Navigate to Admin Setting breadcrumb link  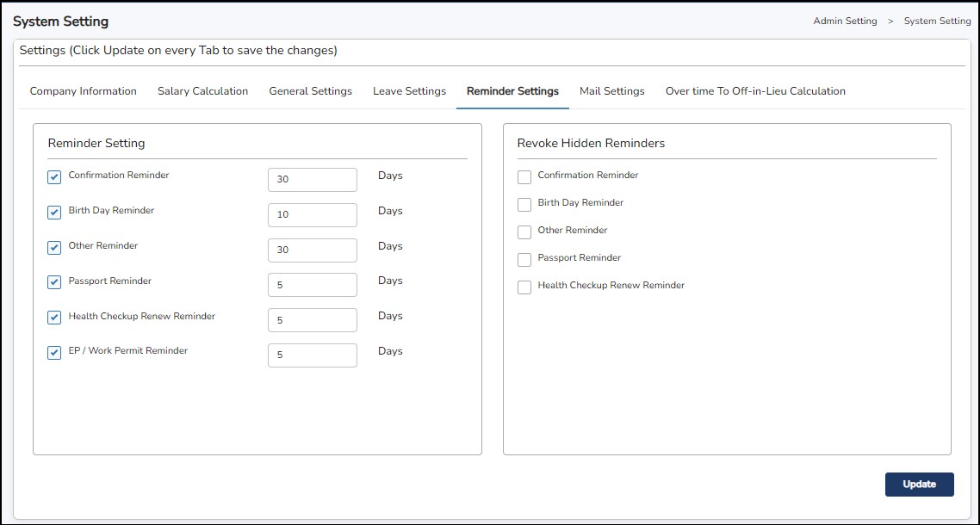(x=845, y=21)
